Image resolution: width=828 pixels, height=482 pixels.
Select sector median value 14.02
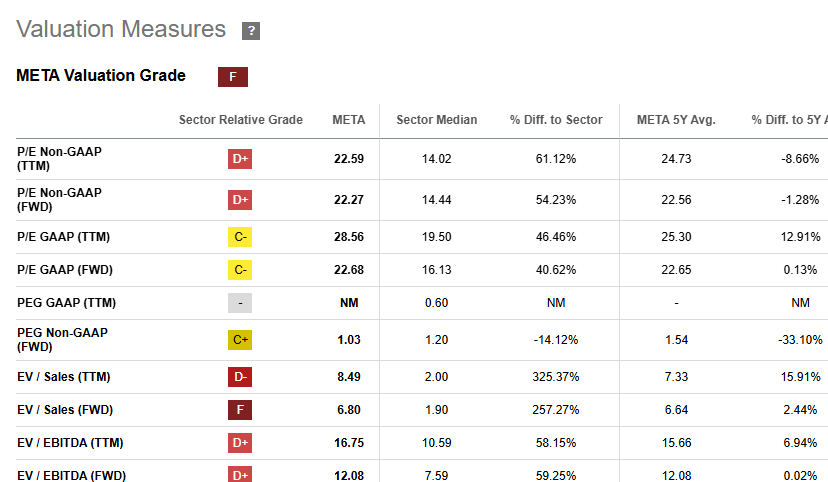point(437,159)
